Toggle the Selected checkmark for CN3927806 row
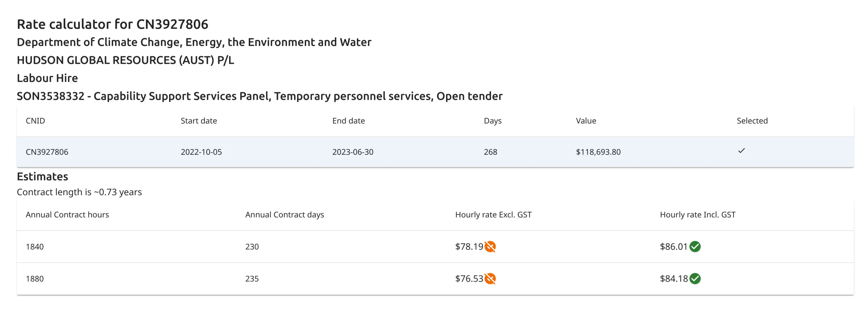868x312 pixels. click(x=741, y=151)
